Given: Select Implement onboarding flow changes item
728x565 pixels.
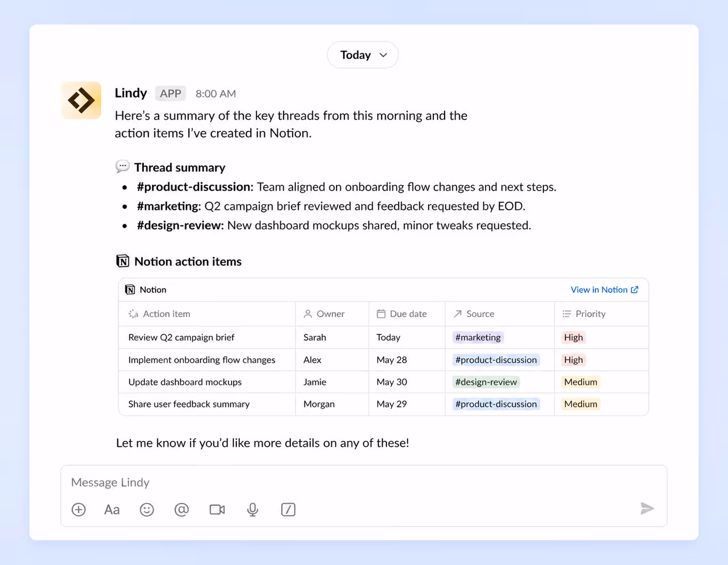Looking at the screenshot, I should [202, 360].
